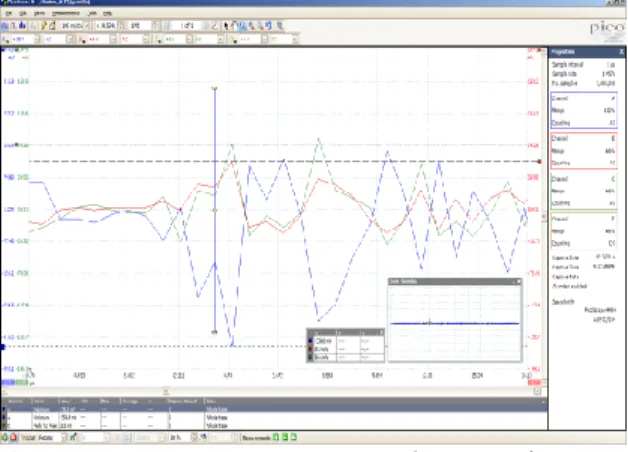
Task: Select the spectrum mode icon
Action: [x=22, y=26]
